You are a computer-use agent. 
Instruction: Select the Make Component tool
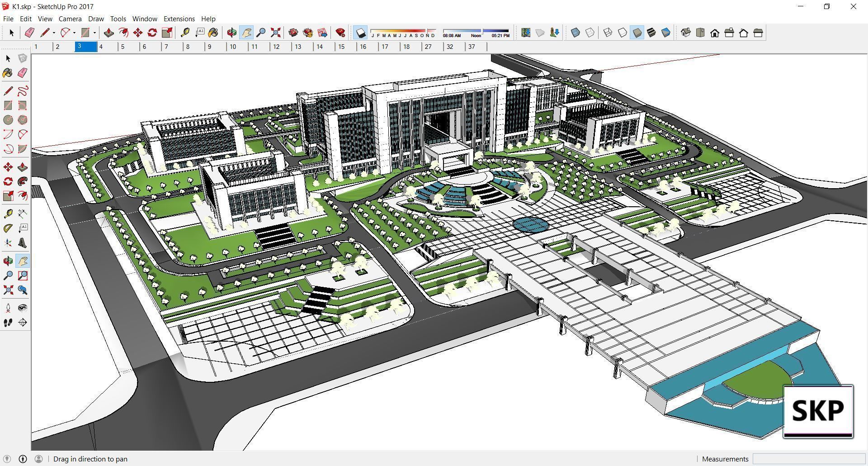[x=23, y=58]
